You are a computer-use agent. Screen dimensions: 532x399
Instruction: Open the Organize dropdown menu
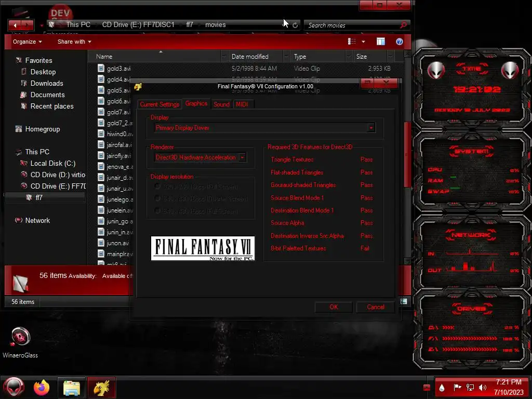27,42
